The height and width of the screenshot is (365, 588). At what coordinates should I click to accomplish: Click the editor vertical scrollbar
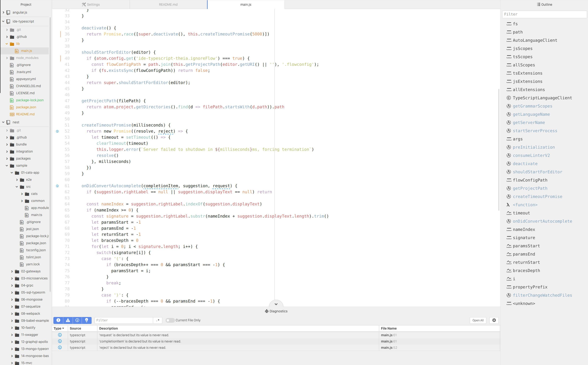(499, 150)
